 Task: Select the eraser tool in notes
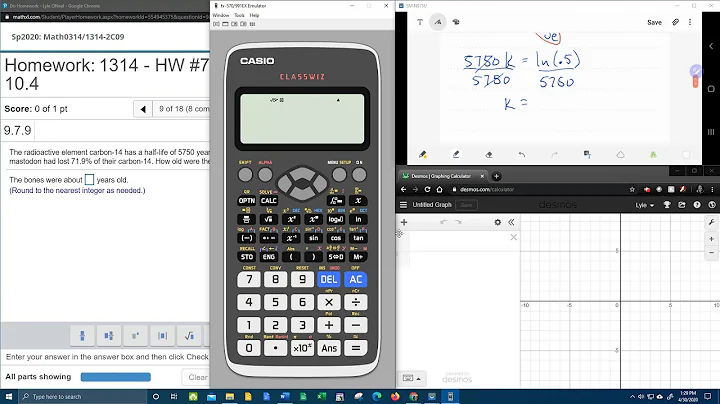489,155
